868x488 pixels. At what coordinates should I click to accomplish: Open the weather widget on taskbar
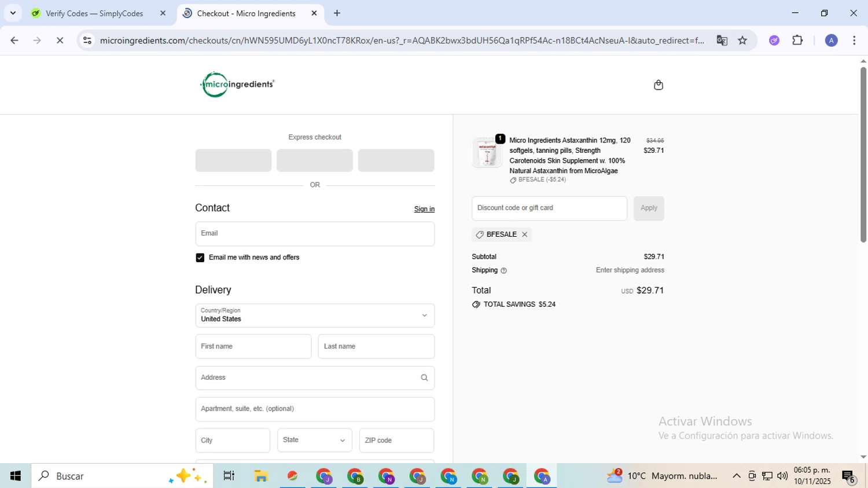pos(663,476)
